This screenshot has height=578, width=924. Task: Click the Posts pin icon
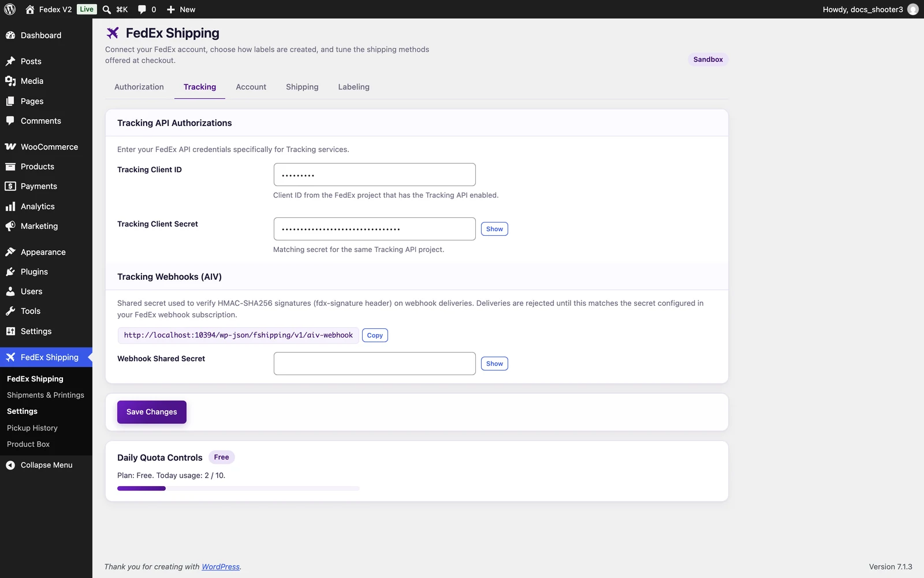[x=10, y=61]
